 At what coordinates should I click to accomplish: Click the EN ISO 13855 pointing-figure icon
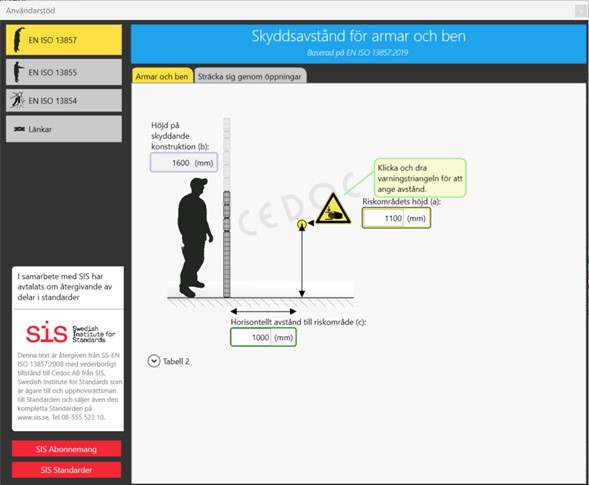(18, 72)
